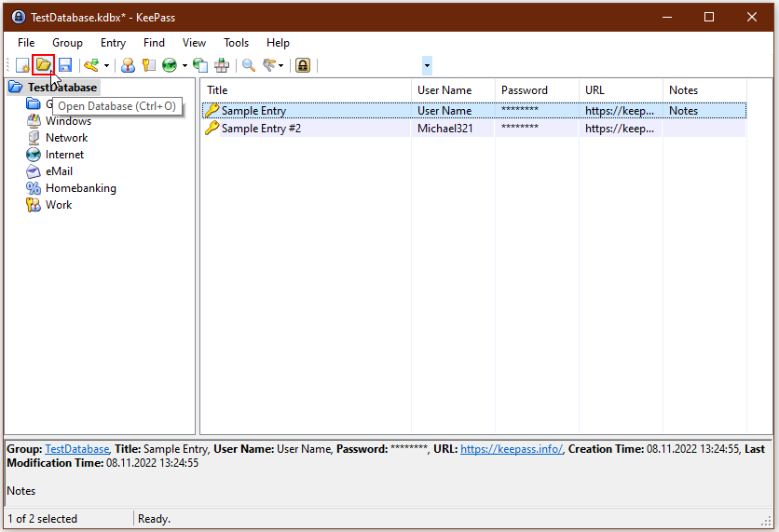Click the eMail group envelope icon
Viewport: 779px width, 532px height.
pos(34,171)
